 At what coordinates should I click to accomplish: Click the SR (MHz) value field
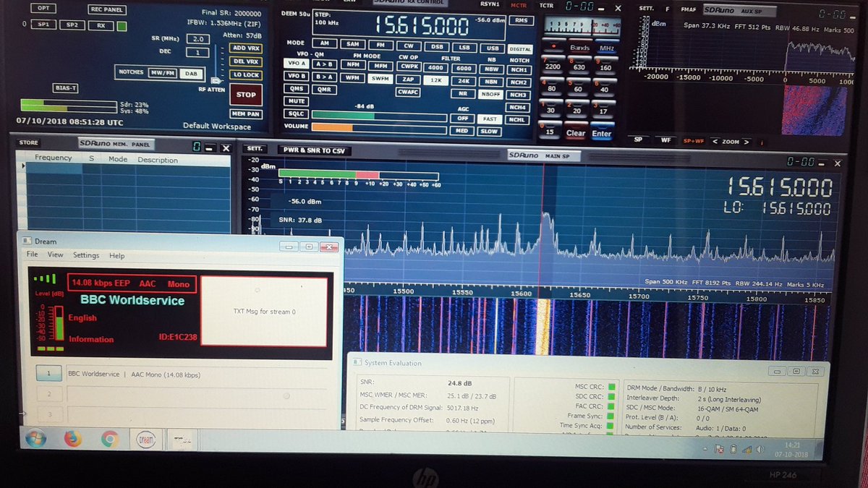[199, 39]
